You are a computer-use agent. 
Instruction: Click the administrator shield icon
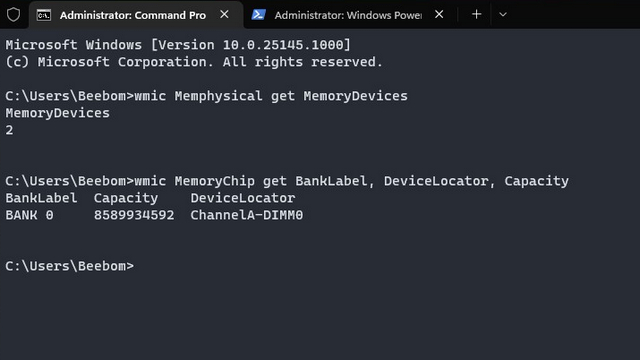(x=13, y=15)
